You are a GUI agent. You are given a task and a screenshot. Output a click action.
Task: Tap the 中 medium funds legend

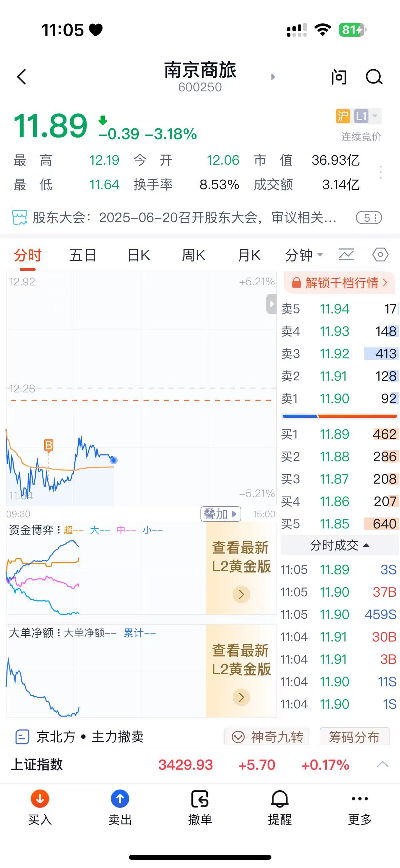click(x=126, y=530)
